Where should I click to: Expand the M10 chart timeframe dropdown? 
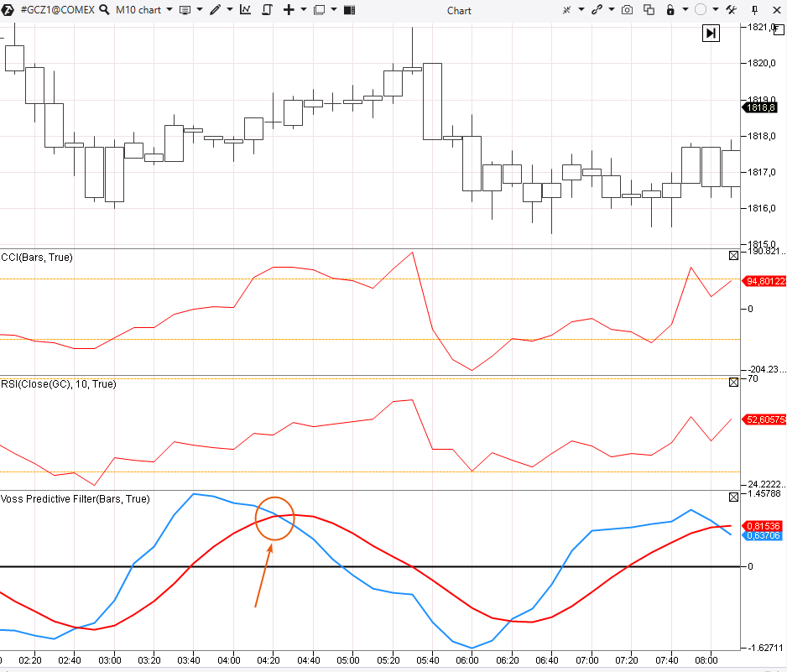pyautogui.click(x=169, y=10)
